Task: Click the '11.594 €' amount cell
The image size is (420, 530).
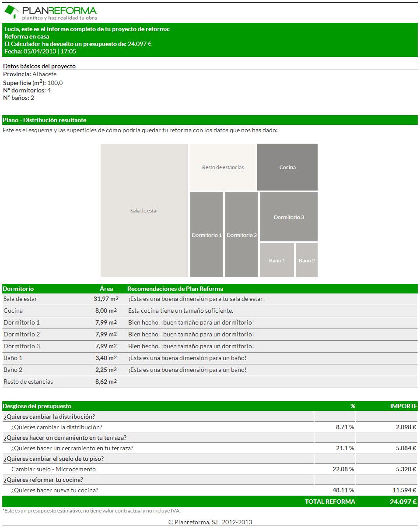Action: 404,490
